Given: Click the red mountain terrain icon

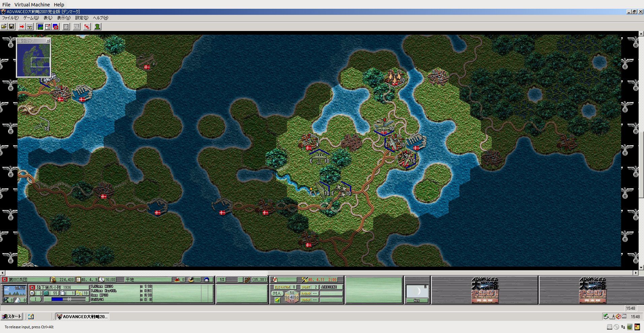Looking at the screenshot, I should pyautogui.click(x=177, y=279).
